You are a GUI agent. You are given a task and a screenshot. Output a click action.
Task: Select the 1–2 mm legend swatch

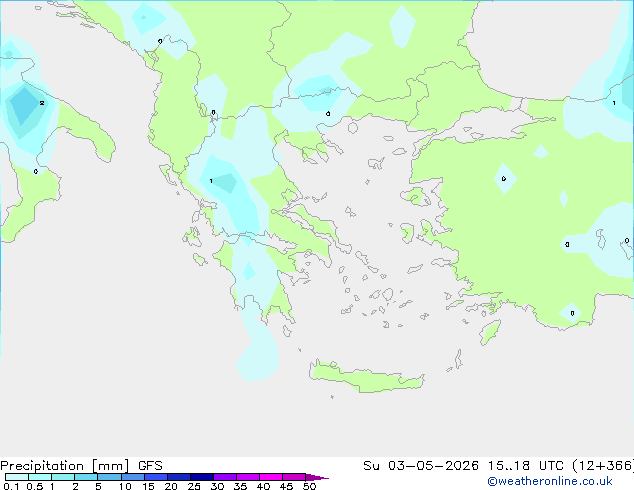tap(63, 477)
